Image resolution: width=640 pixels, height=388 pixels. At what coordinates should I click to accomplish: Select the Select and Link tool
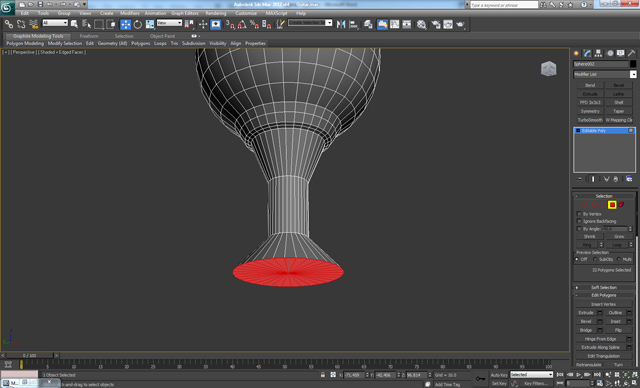click(x=9, y=24)
